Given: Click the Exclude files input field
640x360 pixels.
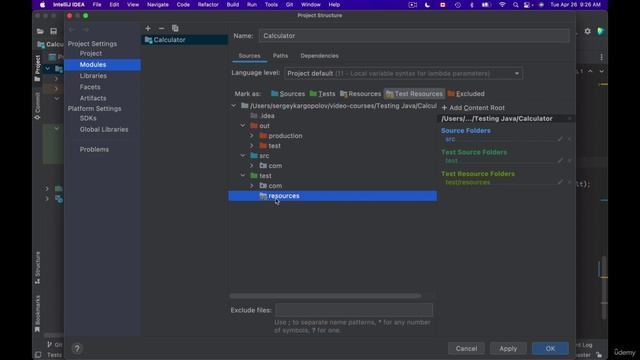Looking at the screenshot, I should (354, 310).
